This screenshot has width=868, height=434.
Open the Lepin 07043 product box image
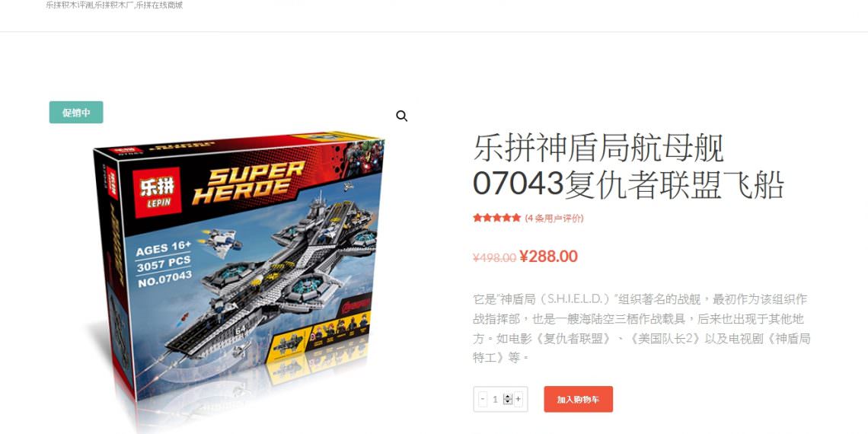click(238, 271)
